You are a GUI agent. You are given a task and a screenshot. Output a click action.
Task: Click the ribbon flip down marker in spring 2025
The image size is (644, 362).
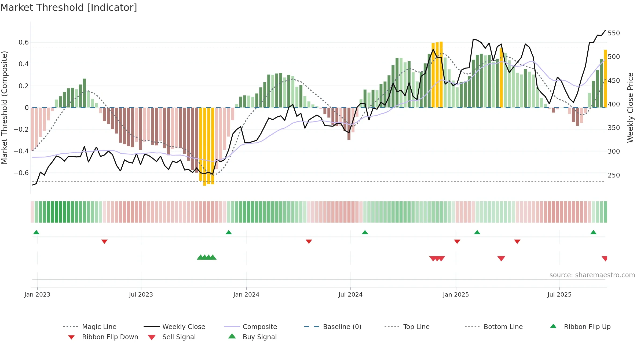point(517,242)
